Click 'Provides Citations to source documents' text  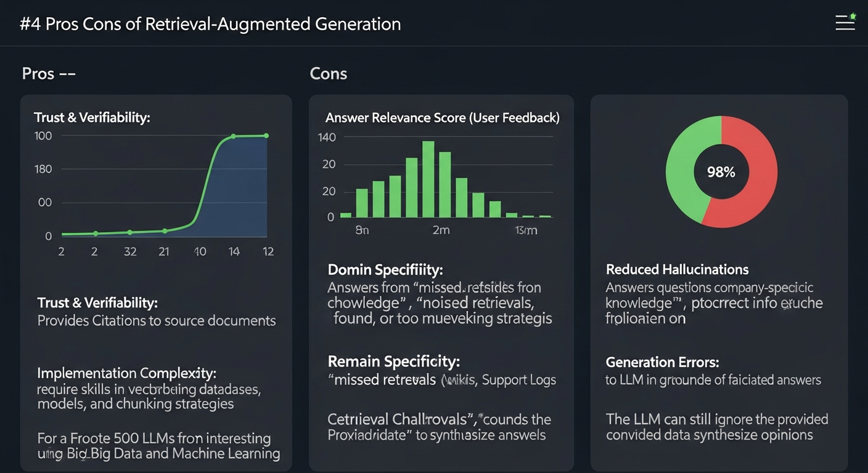coord(157,321)
